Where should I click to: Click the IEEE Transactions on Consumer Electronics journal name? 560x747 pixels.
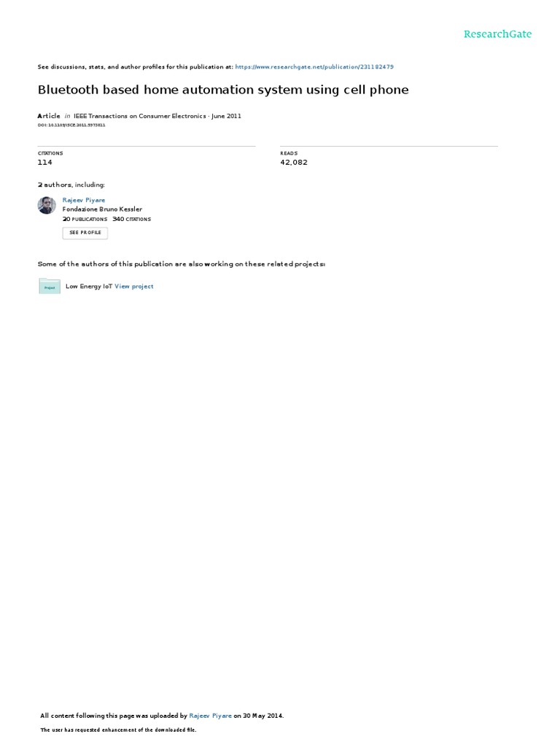(x=139, y=116)
